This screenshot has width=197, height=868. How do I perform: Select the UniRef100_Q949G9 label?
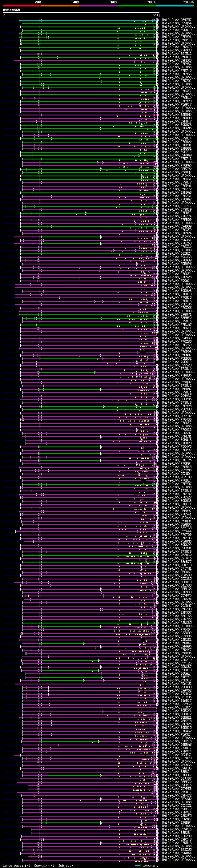pyautogui.click(x=176, y=226)
